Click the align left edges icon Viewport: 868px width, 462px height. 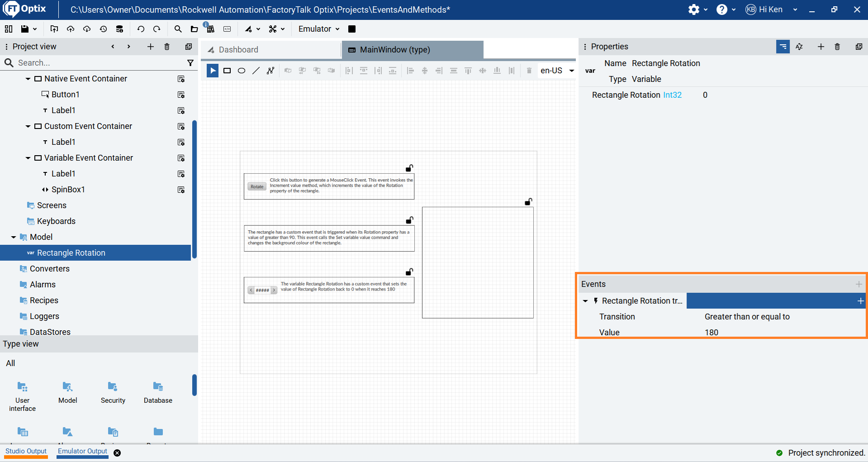click(x=410, y=71)
